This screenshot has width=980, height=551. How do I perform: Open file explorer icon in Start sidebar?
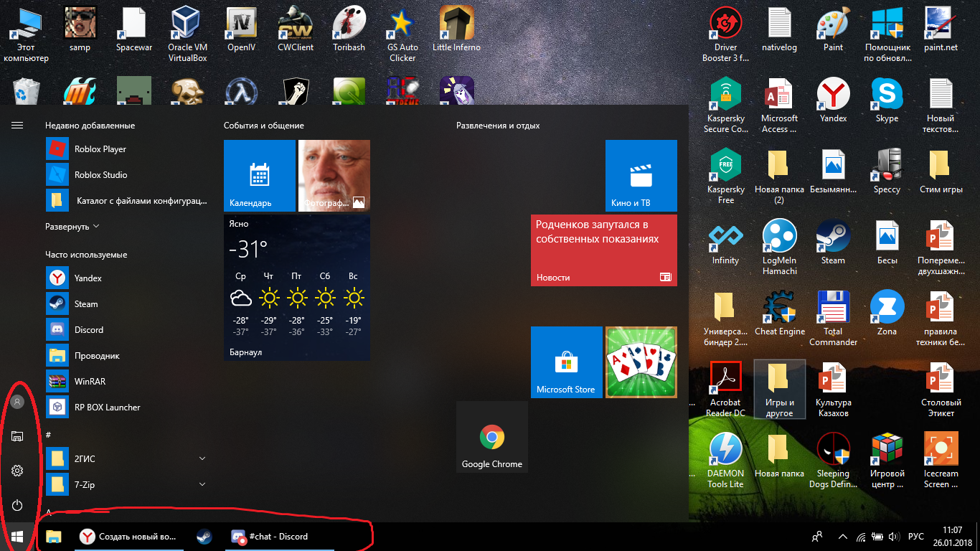pyautogui.click(x=17, y=436)
